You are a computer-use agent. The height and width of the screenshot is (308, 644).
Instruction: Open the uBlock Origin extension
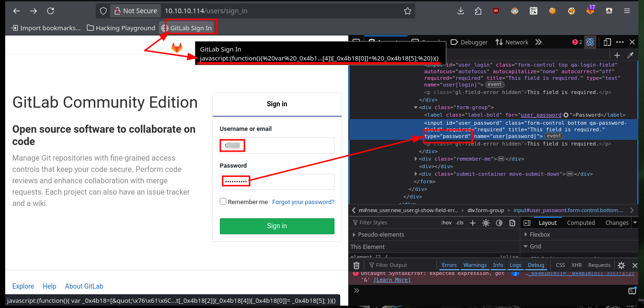pyautogui.click(x=496, y=11)
